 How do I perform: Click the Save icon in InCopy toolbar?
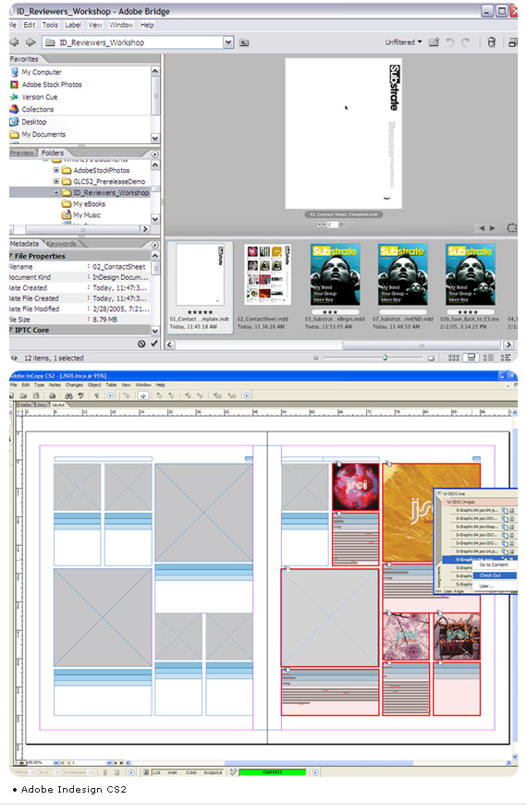pyautogui.click(x=35, y=395)
